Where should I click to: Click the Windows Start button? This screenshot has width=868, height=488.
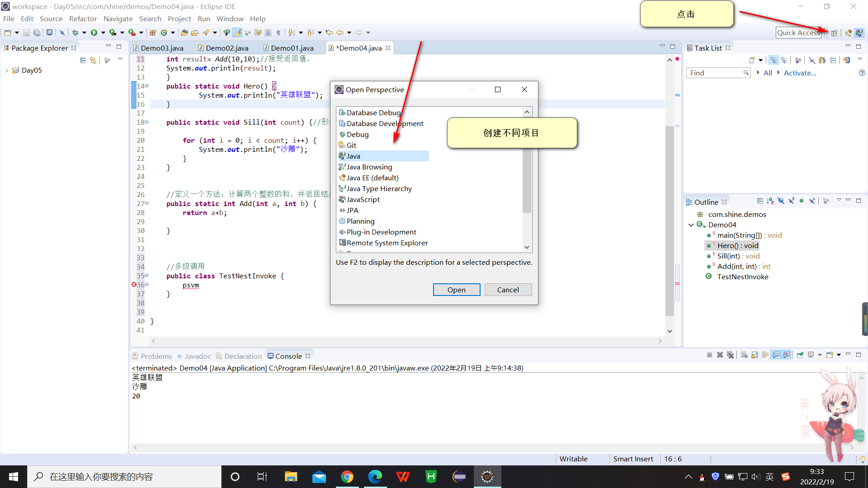(14, 477)
